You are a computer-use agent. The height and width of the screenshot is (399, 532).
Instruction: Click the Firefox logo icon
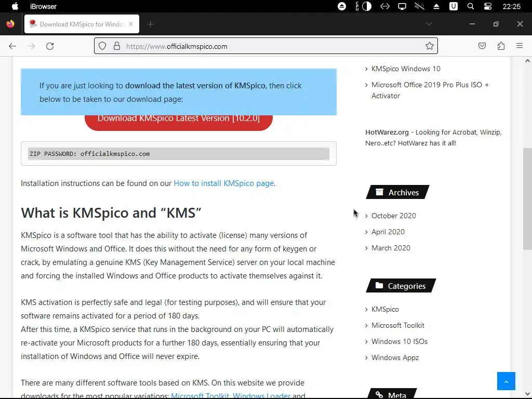pyautogui.click(x=10, y=24)
